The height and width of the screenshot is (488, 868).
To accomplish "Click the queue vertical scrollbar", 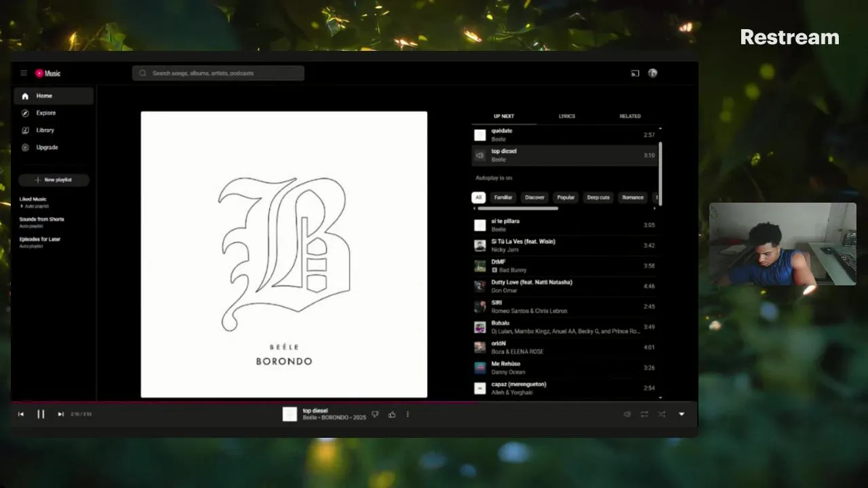I will click(660, 174).
